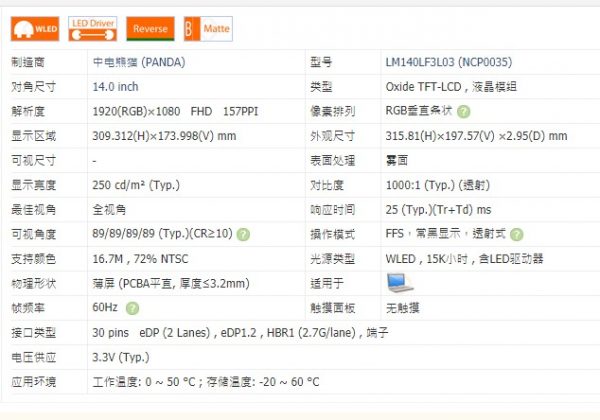Select outline size 315.81(H)×197.57(V) ×2.95(D) mm

pos(476,136)
